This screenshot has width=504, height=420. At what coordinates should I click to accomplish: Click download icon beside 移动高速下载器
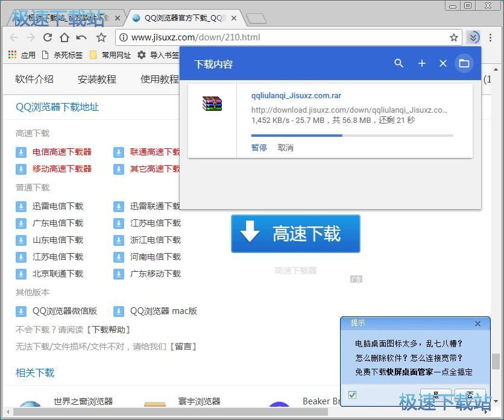[21, 169]
